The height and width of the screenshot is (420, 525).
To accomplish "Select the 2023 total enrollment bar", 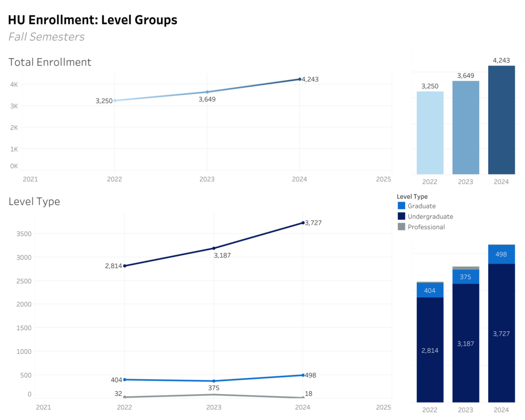I will 466,128.
